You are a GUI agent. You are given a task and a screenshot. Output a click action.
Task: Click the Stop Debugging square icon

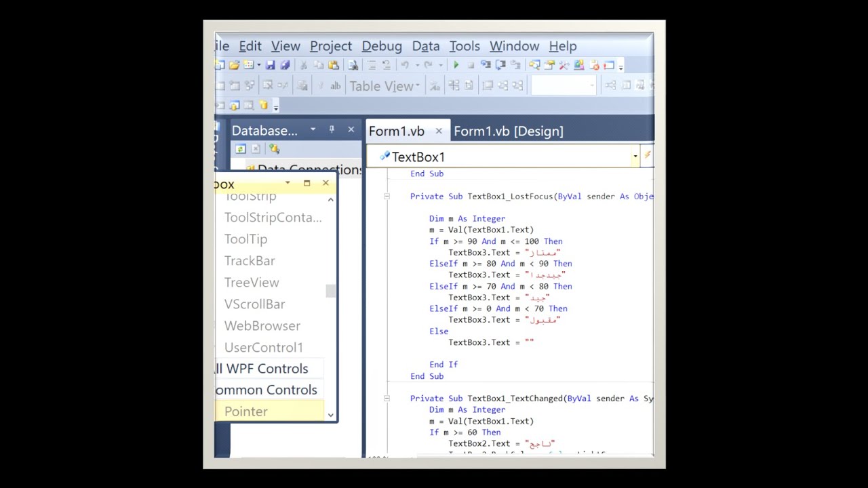[471, 65]
